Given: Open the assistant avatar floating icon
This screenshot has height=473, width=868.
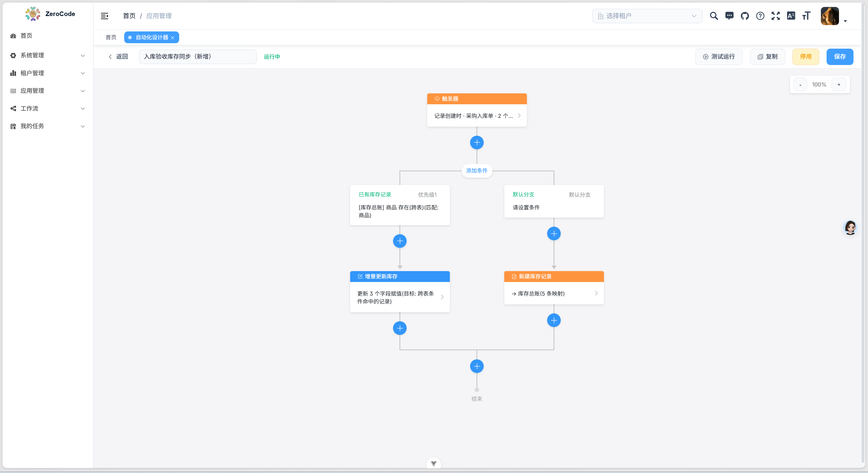Looking at the screenshot, I should pyautogui.click(x=850, y=228).
